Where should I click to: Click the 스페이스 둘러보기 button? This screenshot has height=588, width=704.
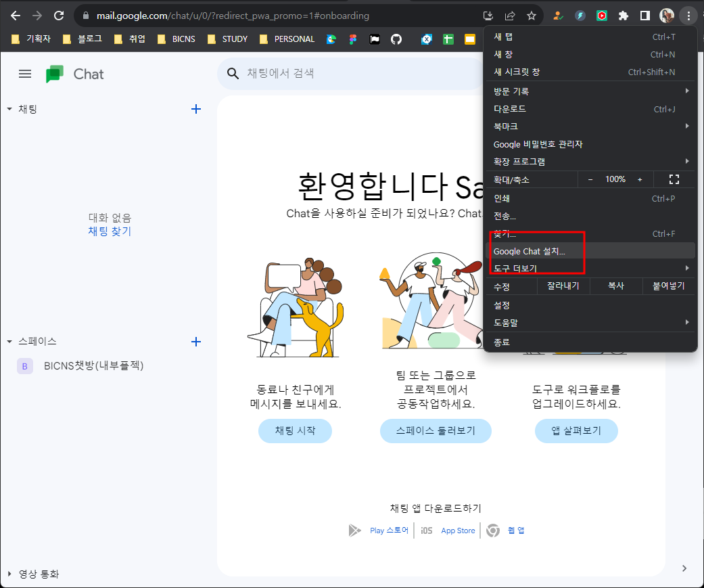436,431
